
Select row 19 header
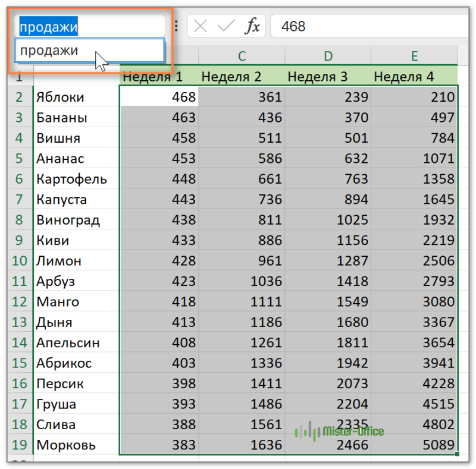pos(19,445)
